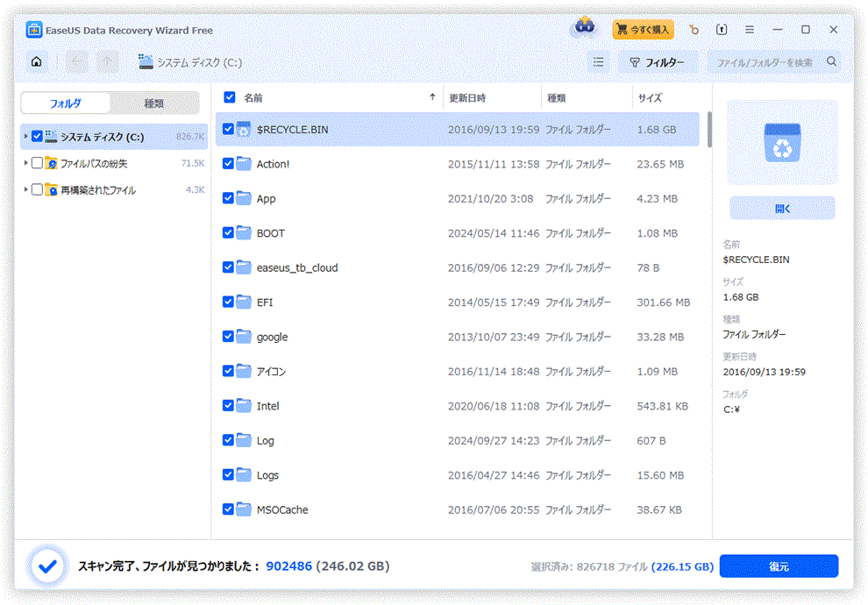Click the avatar mascot icon in title bar
This screenshot has width=868, height=605.
coord(585,27)
